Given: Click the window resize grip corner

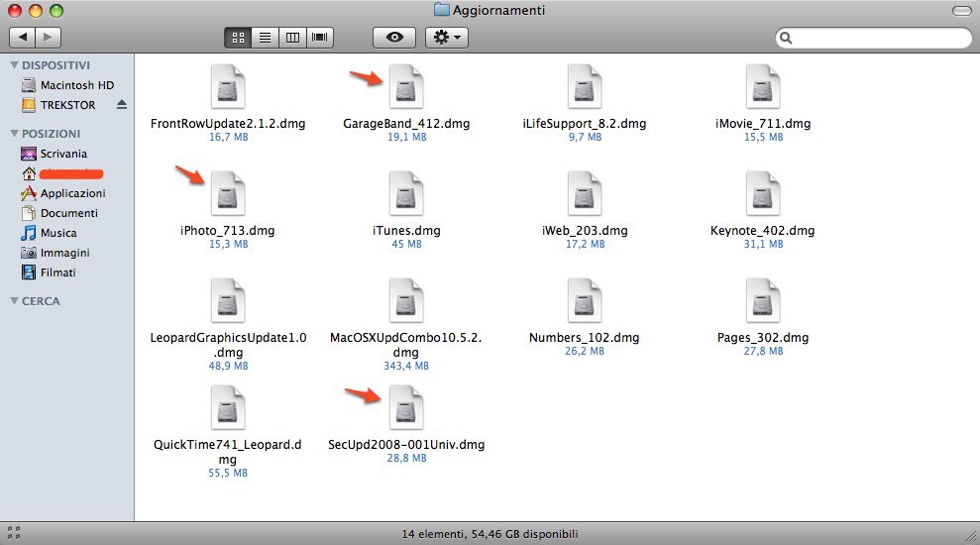Looking at the screenshot, I should pos(971,536).
